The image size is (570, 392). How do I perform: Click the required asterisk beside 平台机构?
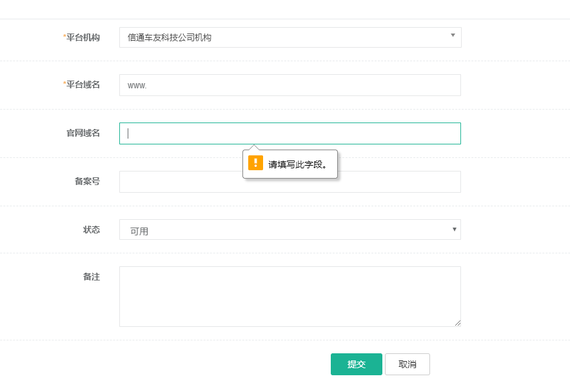click(x=64, y=37)
